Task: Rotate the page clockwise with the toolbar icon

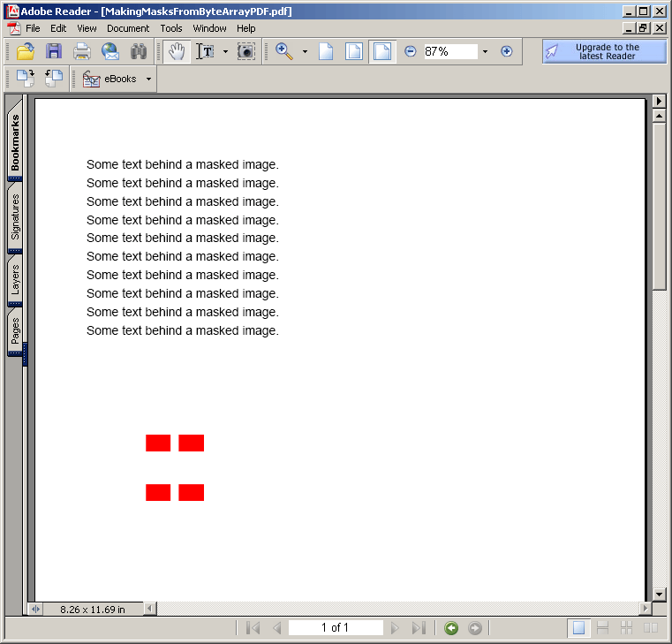Action: [26, 79]
